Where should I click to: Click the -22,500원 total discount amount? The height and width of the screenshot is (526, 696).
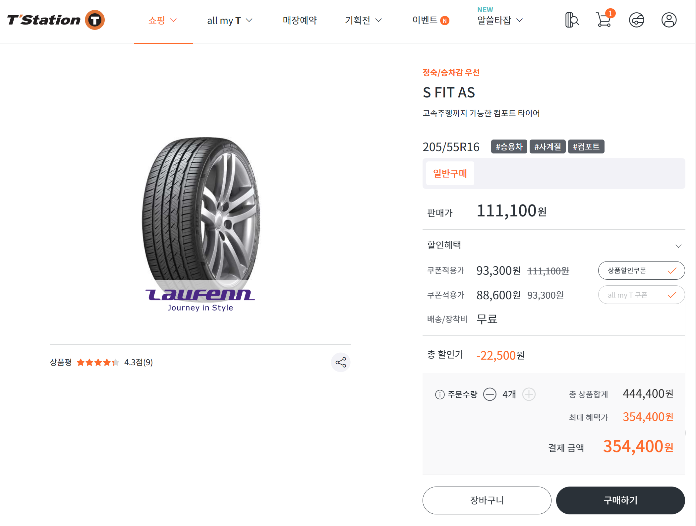click(500, 356)
